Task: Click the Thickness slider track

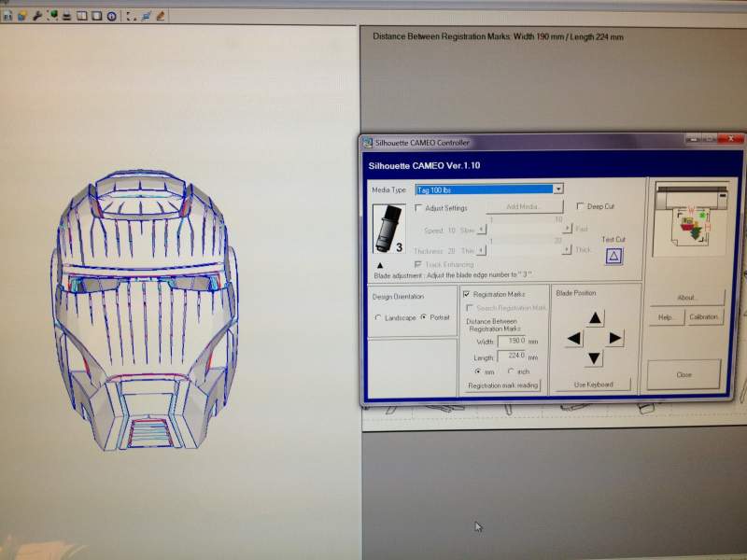Action: pos(524,250)
